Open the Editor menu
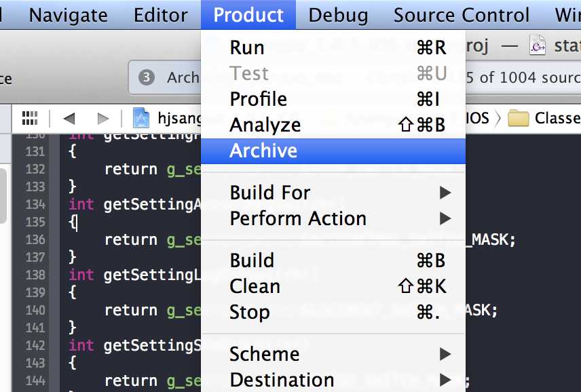581x392 pixels. (160, 15)
